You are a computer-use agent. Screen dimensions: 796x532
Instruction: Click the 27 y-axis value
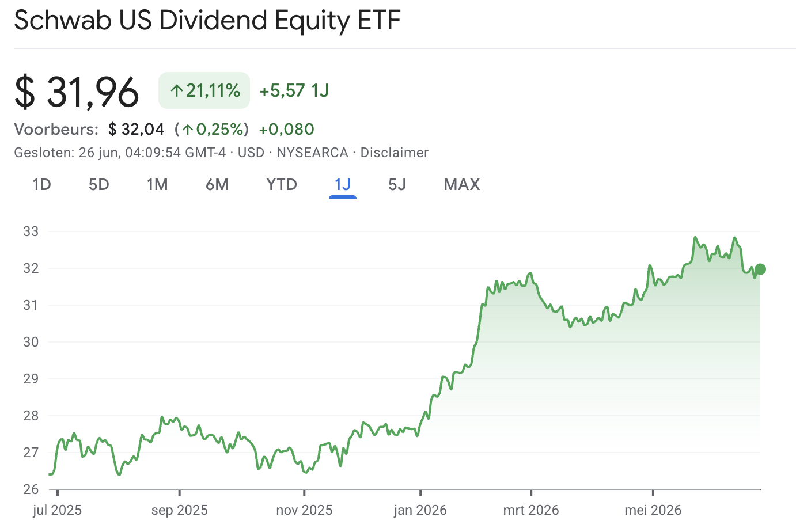point(31,453)
